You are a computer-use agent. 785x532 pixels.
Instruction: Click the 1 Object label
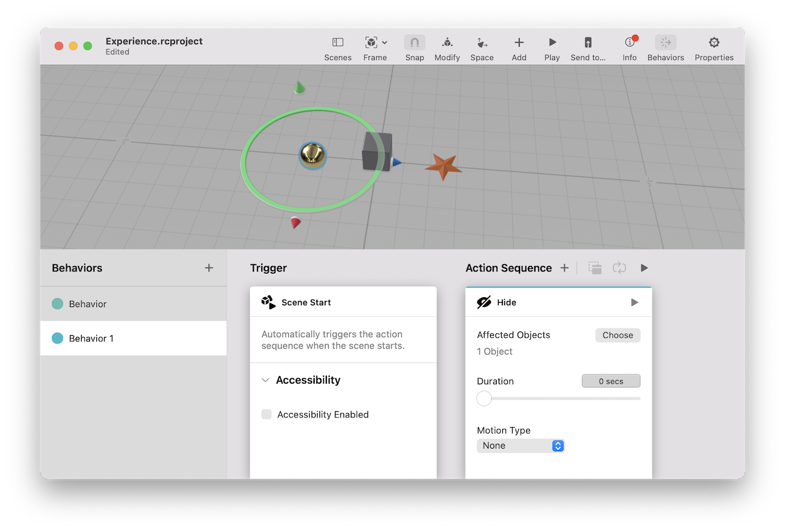click(x=495, y=351)
